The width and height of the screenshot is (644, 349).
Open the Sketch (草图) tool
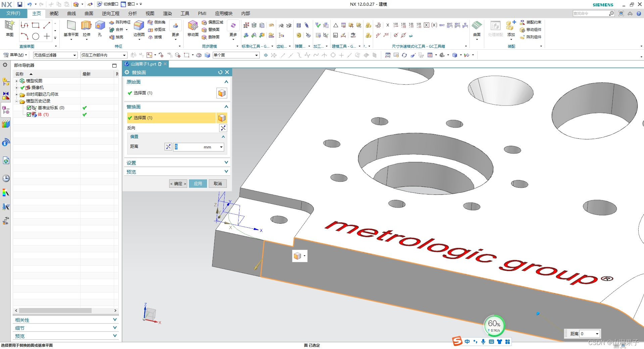click(9, 28)
